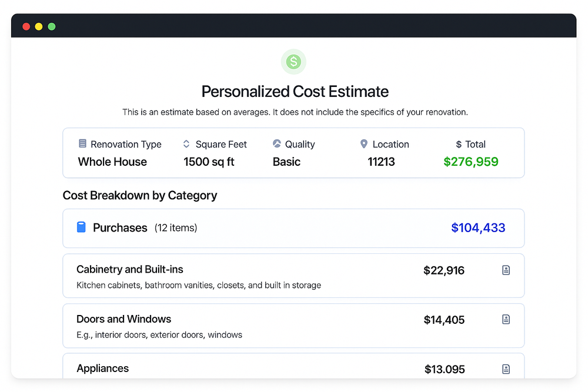The height and width of the screenshot is (392, 588).
Task: Click the dollar icon beside Total
Action: (458, 145)
